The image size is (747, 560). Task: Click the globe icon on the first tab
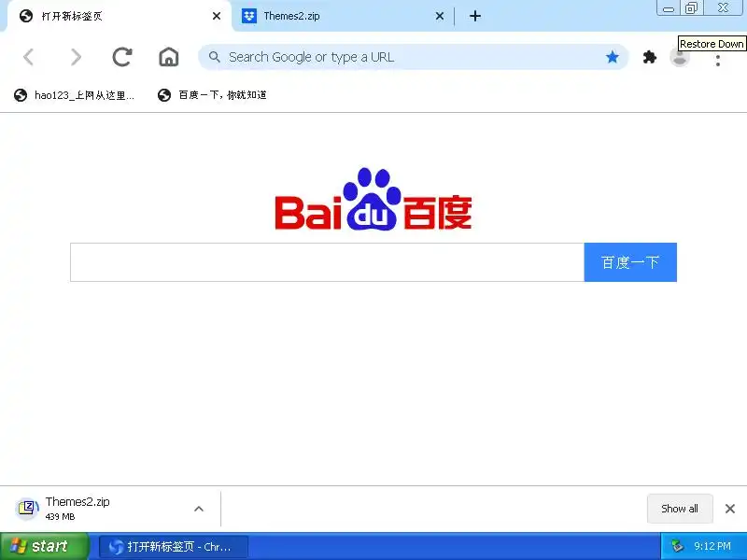click(26, 16)
